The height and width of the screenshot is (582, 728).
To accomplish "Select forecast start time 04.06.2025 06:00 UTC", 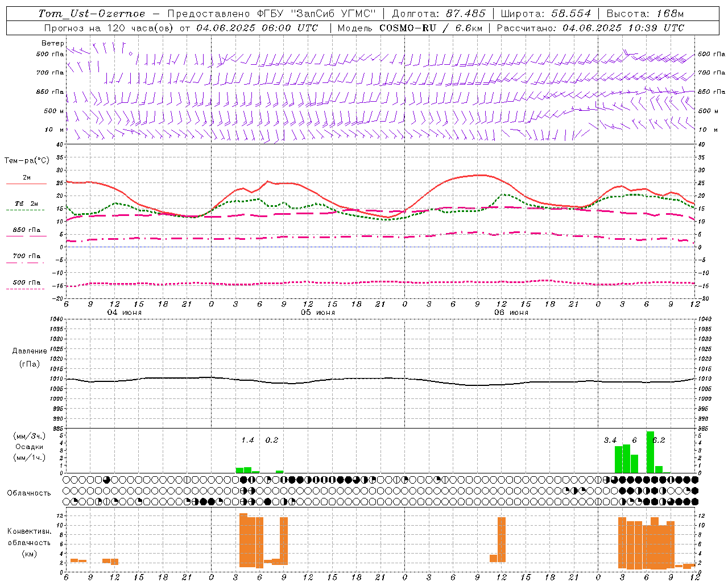I will point(257,28).
